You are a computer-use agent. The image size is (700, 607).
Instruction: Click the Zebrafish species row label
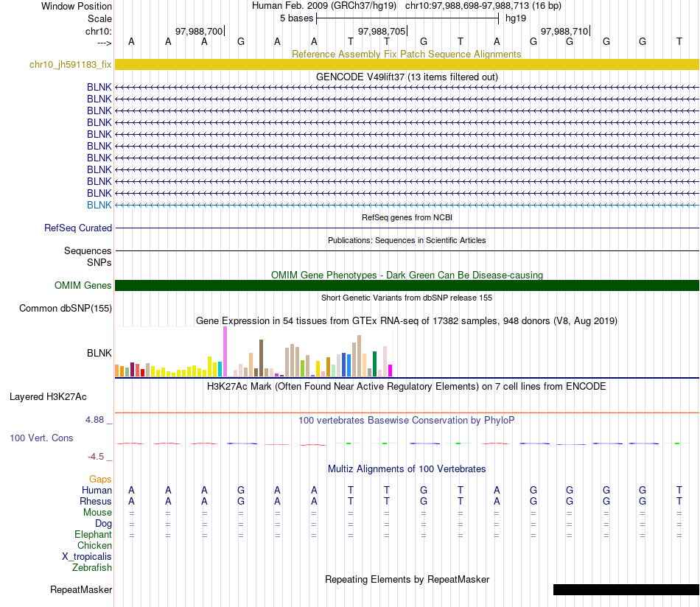92,567
